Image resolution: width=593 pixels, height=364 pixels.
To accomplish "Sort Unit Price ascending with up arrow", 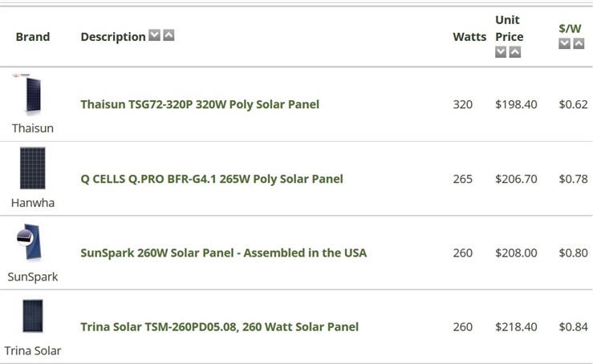I will point(515,52).
